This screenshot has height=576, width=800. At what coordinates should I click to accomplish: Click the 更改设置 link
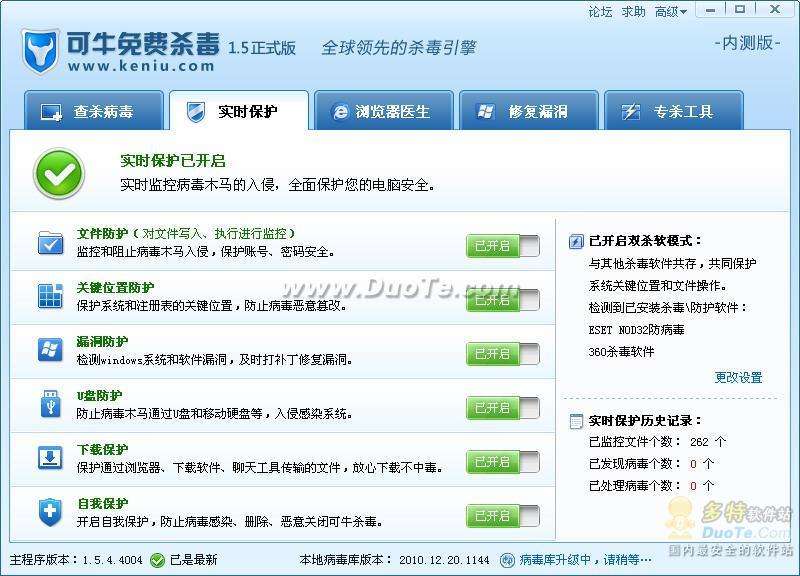point(738,378)
